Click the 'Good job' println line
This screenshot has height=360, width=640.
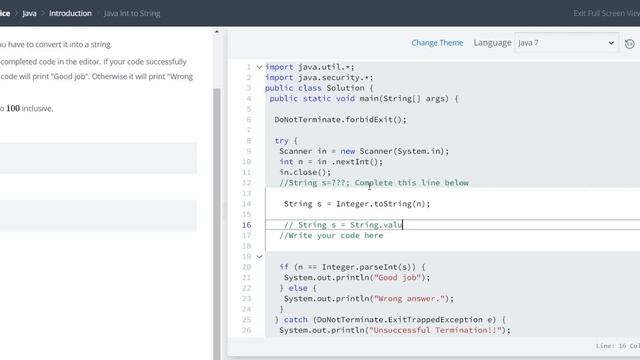(357, 278)
